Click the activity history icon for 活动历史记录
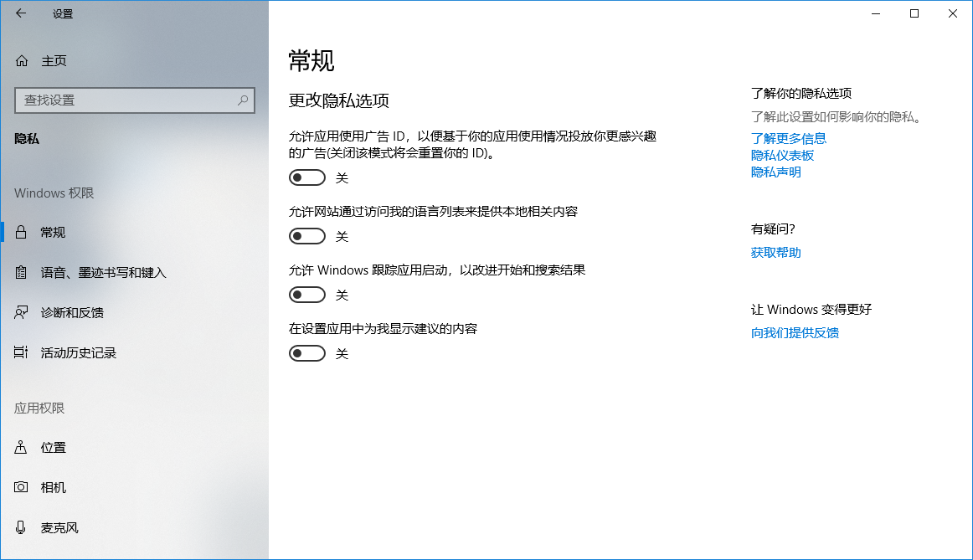 [x=21, y=352]
